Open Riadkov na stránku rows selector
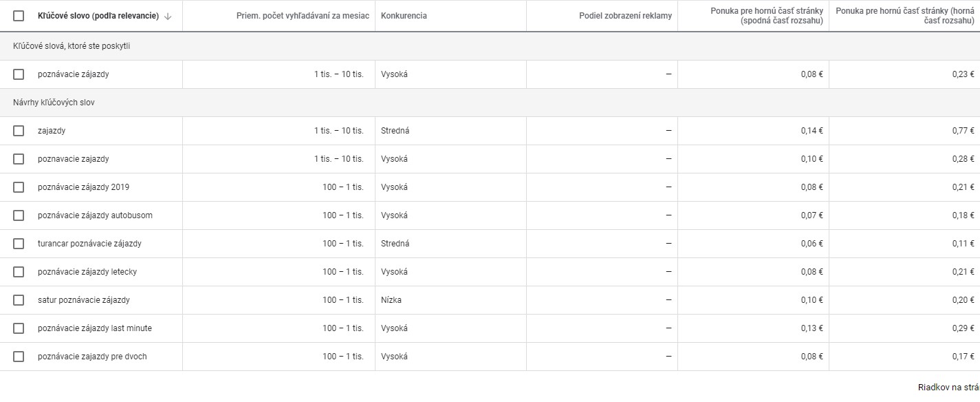The image size is (980, 402). pos(949,388)
